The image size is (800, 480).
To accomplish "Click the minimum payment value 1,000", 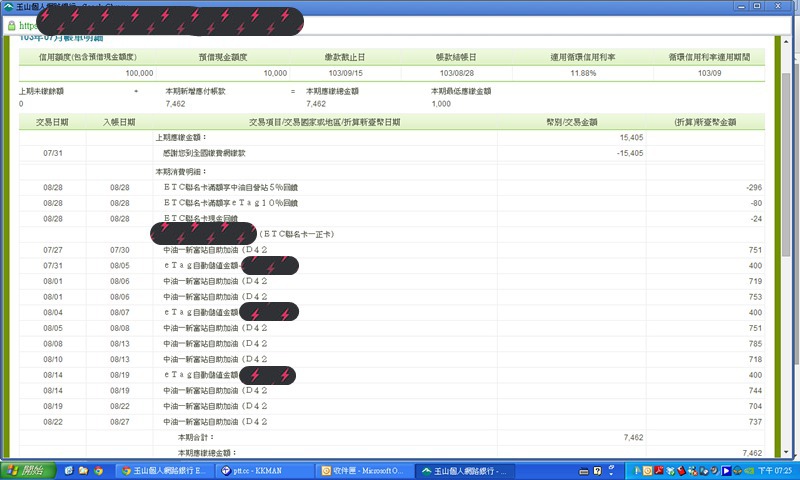I will click(441, 104).
